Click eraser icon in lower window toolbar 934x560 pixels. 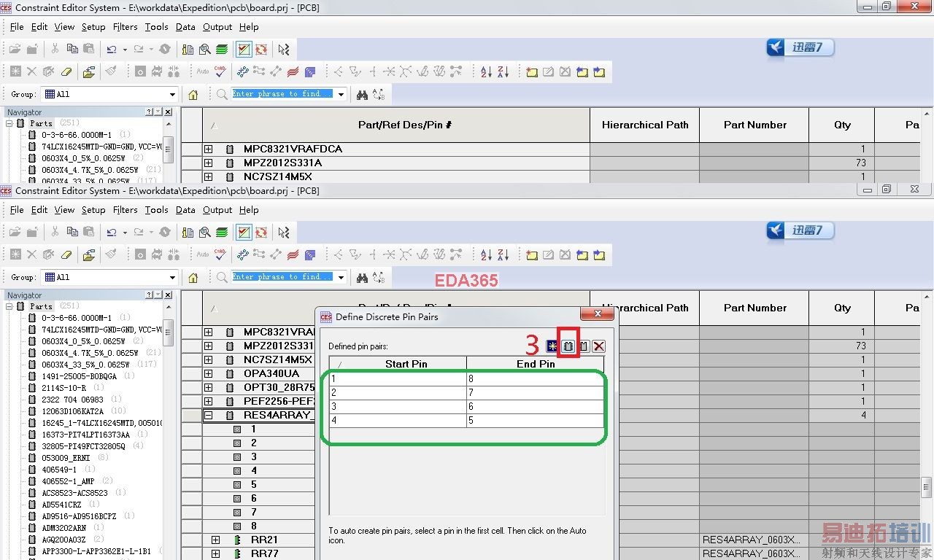[67, 254]
